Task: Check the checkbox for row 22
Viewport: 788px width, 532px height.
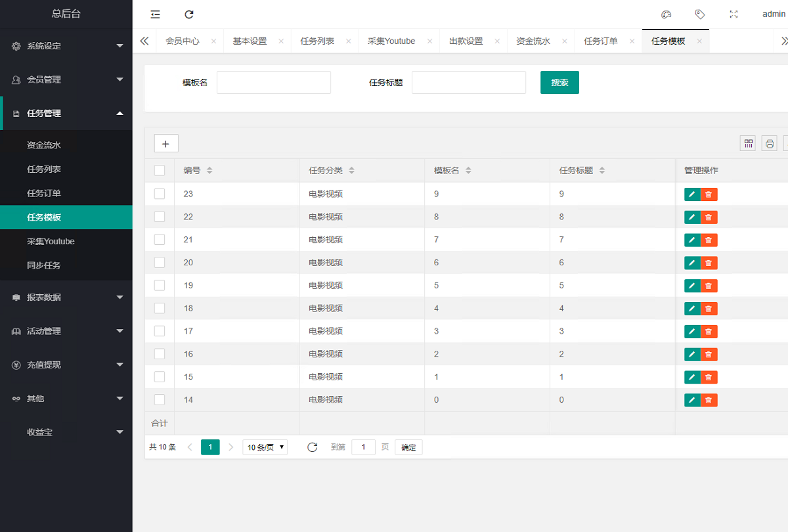Action: [x=160, y=217]
